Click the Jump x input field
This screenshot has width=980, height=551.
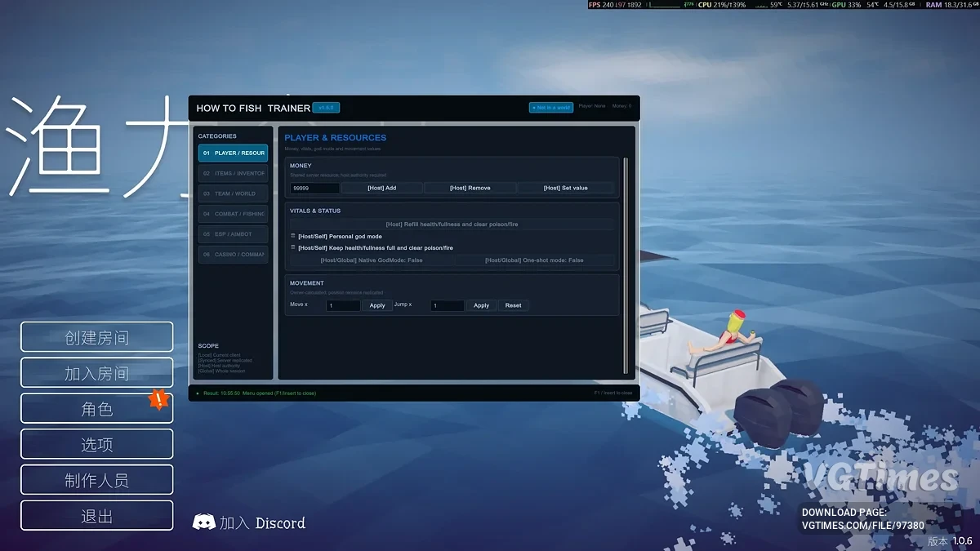[448, 305]
